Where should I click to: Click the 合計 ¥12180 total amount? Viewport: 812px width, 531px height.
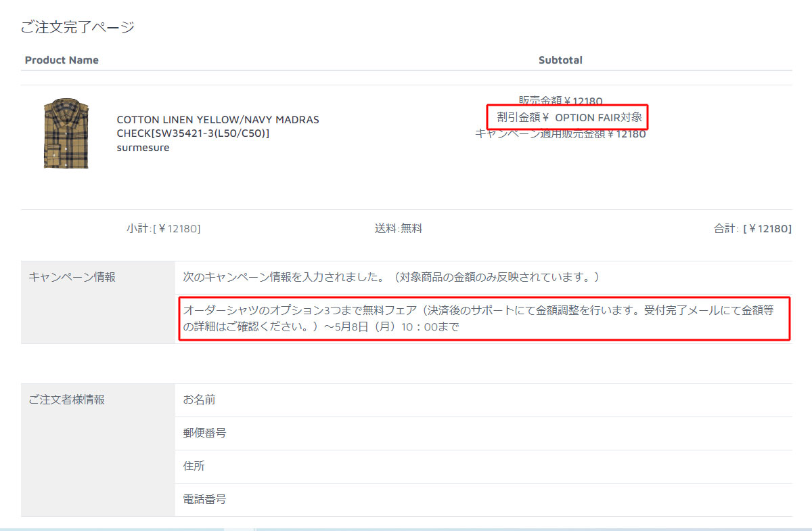click(752, 229)
